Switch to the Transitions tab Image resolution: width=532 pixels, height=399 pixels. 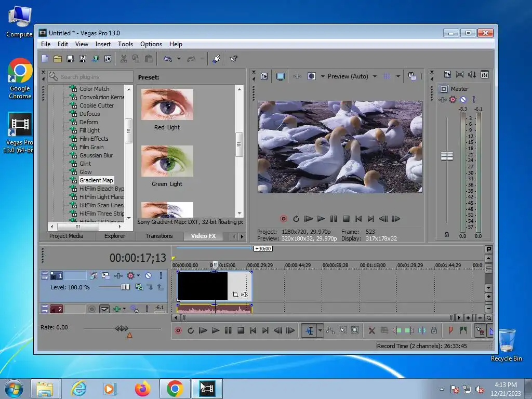click(159, 236)
